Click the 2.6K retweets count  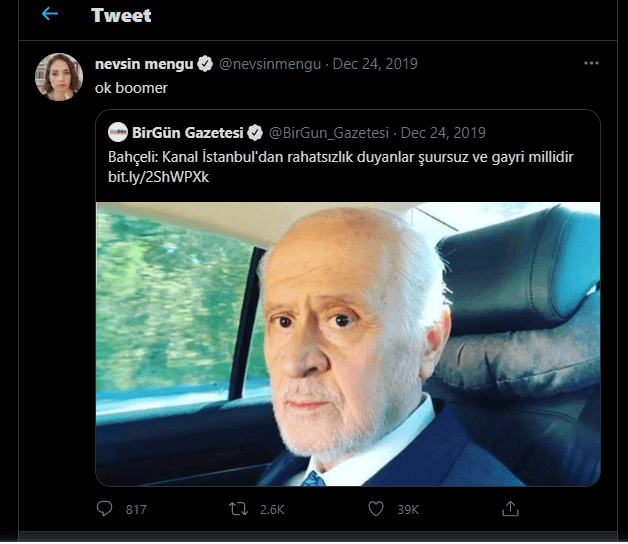(272, 510)
